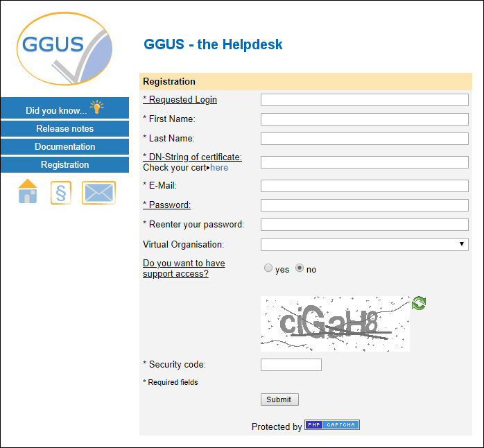Click the support access question link
Image resolution: width=484 pixels, height=448 pixels.
(184, 268)
